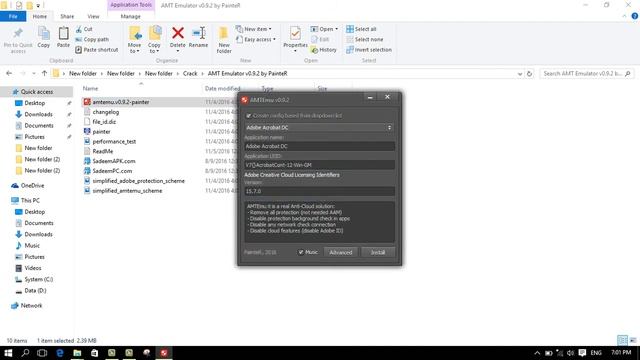Select the ReadMe file
640x360 pixels.
(103, 151)
